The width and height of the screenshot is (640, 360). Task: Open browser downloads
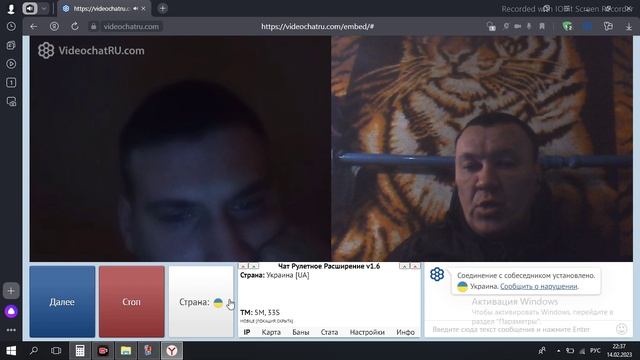click(x=629, y=27)
